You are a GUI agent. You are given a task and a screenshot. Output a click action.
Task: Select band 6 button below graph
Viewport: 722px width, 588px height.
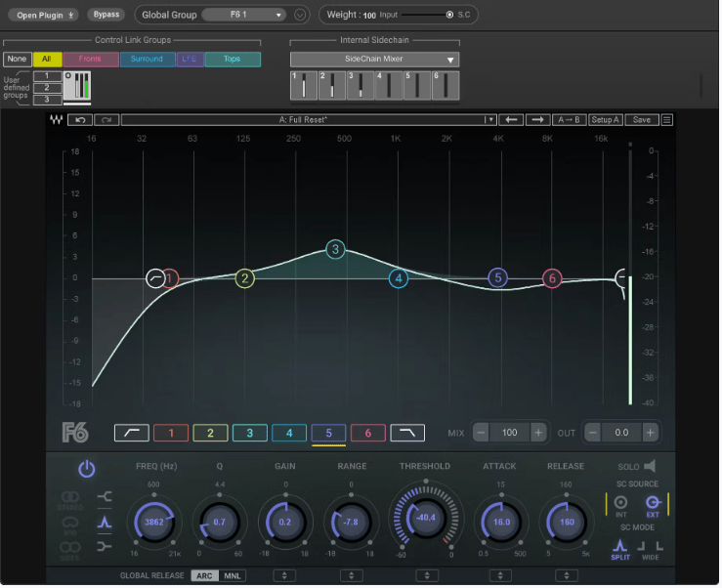tap(368, 434)
